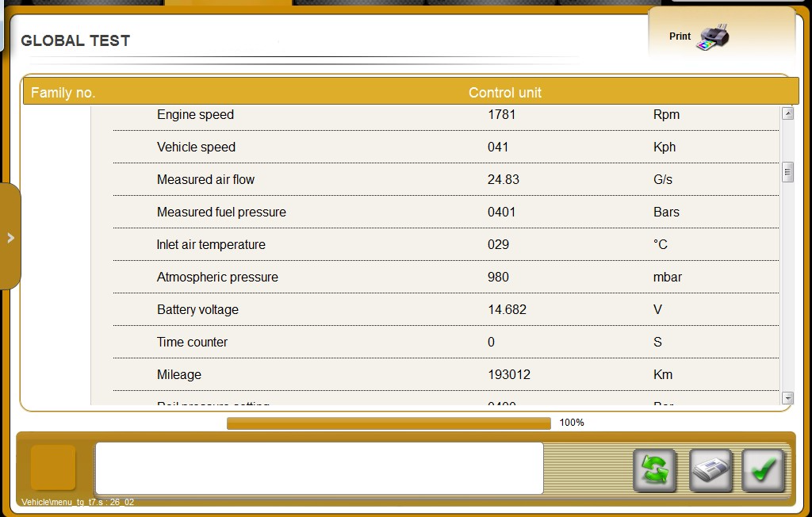812x517 pixels.
Task: Click the empty message text box
Action: pos(319,468)
